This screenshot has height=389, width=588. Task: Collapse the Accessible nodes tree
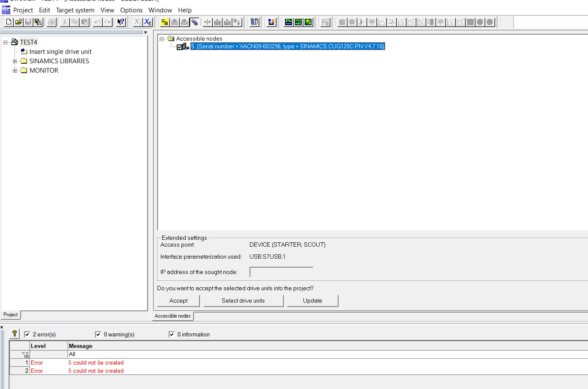pyautogui.click(x=162, y=39)
